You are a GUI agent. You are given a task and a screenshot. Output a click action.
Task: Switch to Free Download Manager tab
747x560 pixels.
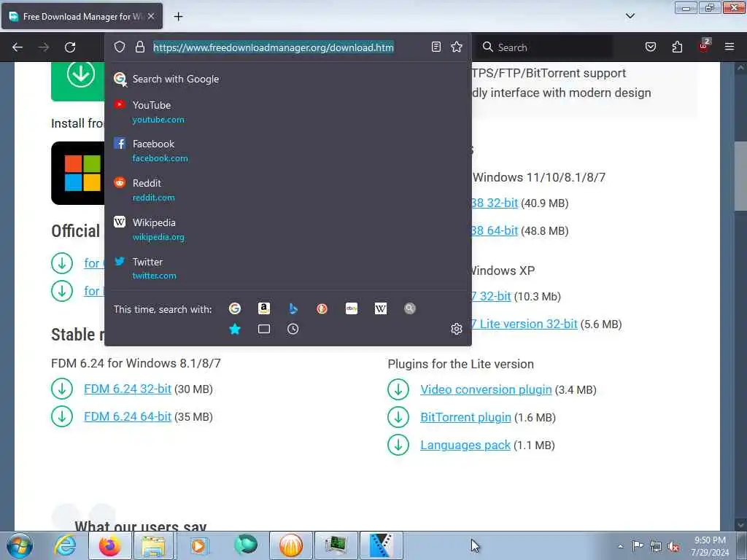[82, 16]
